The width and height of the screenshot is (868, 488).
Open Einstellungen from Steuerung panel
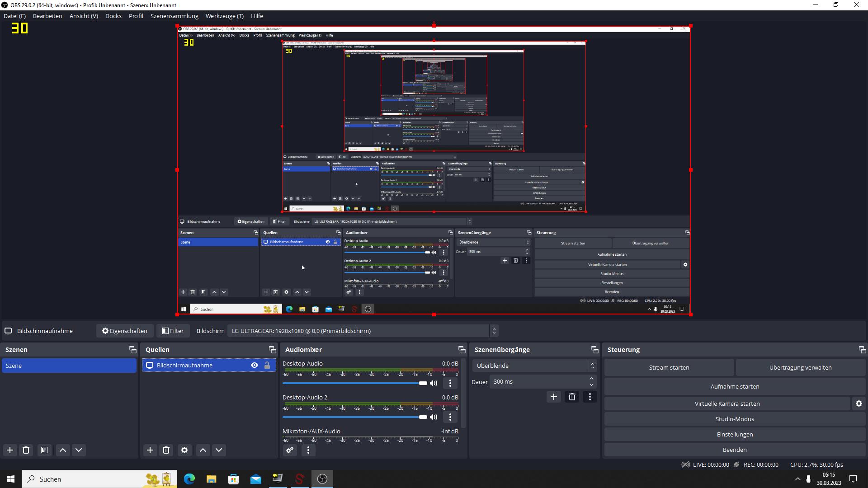pos(735,434)
